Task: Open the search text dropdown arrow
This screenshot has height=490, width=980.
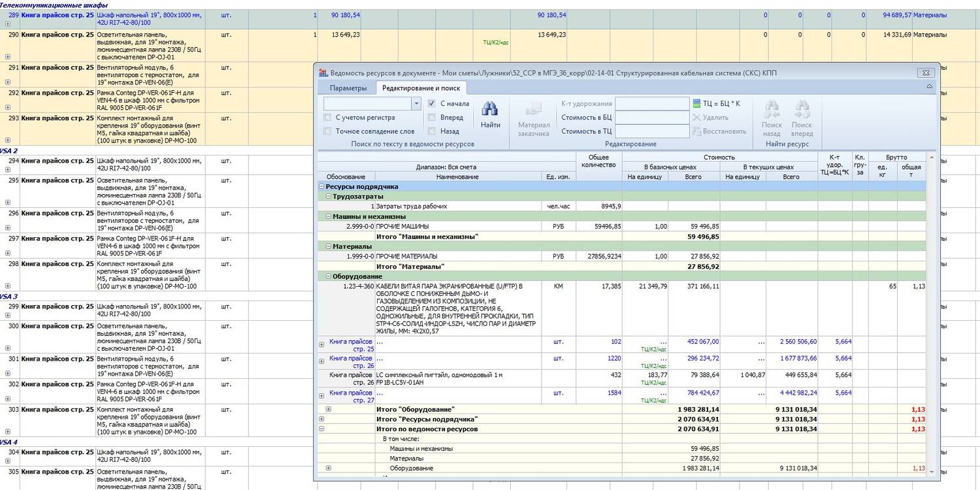Action: coord(416,104)
